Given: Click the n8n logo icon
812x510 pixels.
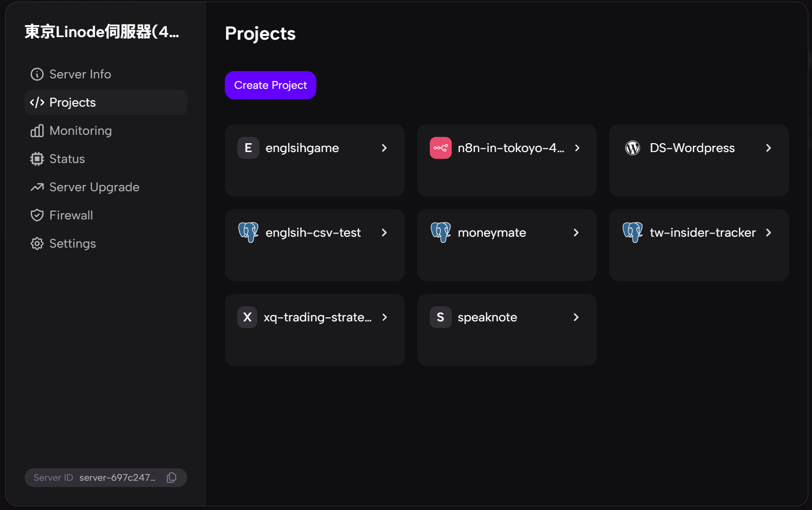Looking at the screenshot, I should (x=440, y=148).
